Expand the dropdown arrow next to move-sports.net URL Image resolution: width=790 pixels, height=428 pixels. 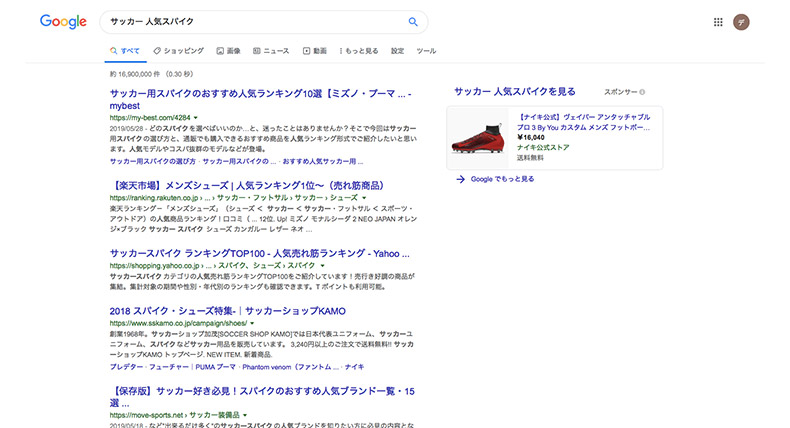click(245, 415)
